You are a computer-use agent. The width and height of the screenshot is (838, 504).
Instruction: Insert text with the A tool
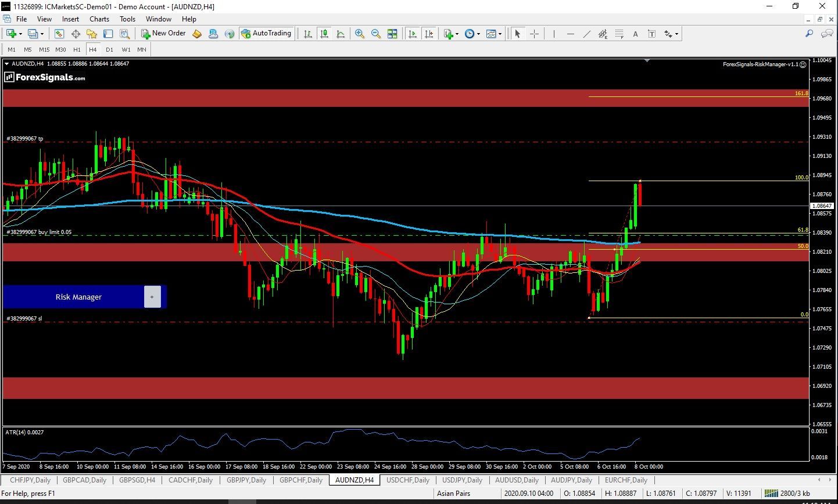tap(635, 34)
